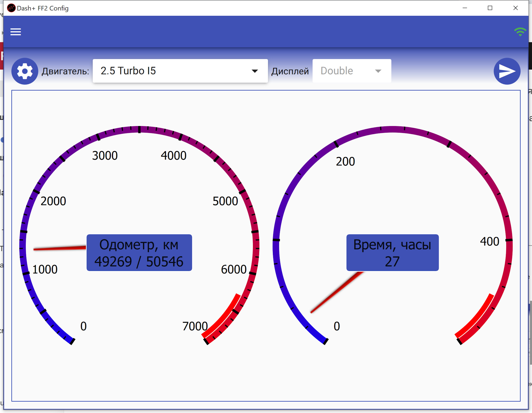Minimize the Dash+ FF2 Config window
The image size is (532, 413).
465,8
